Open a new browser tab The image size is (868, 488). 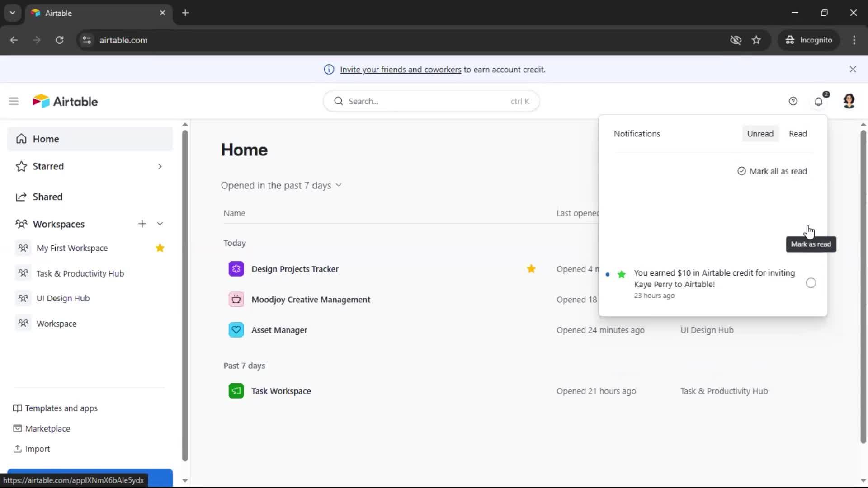tap(185, 13)
